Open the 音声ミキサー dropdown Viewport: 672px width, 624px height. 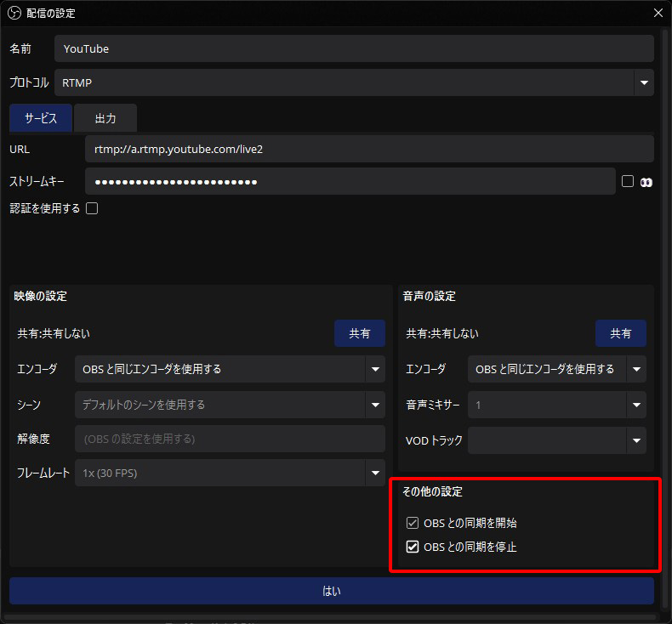(557, 405)
